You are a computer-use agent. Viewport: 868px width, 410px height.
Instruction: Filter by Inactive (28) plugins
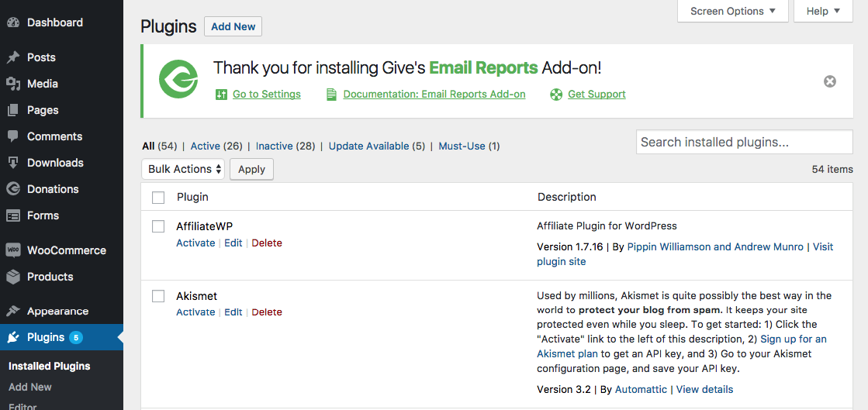coord(285,146)
